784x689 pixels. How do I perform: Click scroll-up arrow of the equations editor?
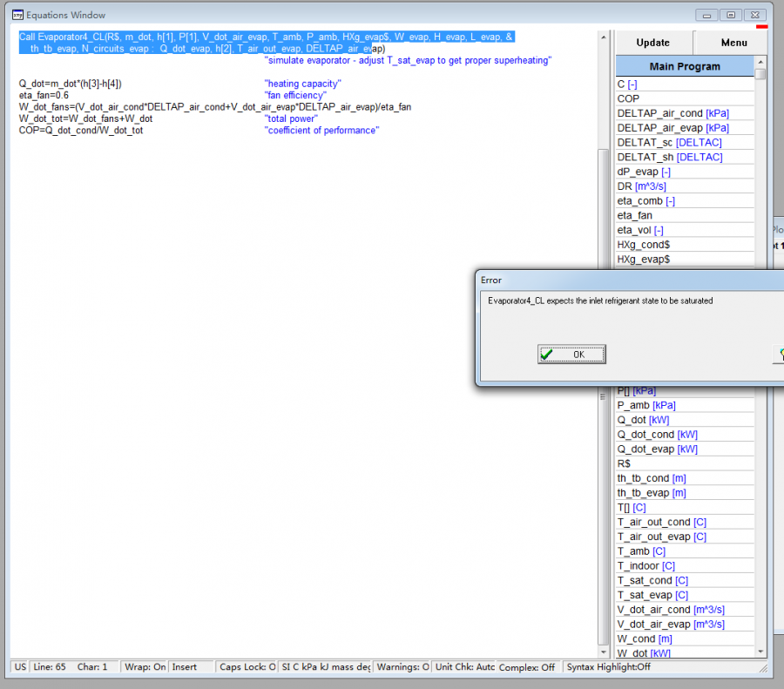(603, 37)
